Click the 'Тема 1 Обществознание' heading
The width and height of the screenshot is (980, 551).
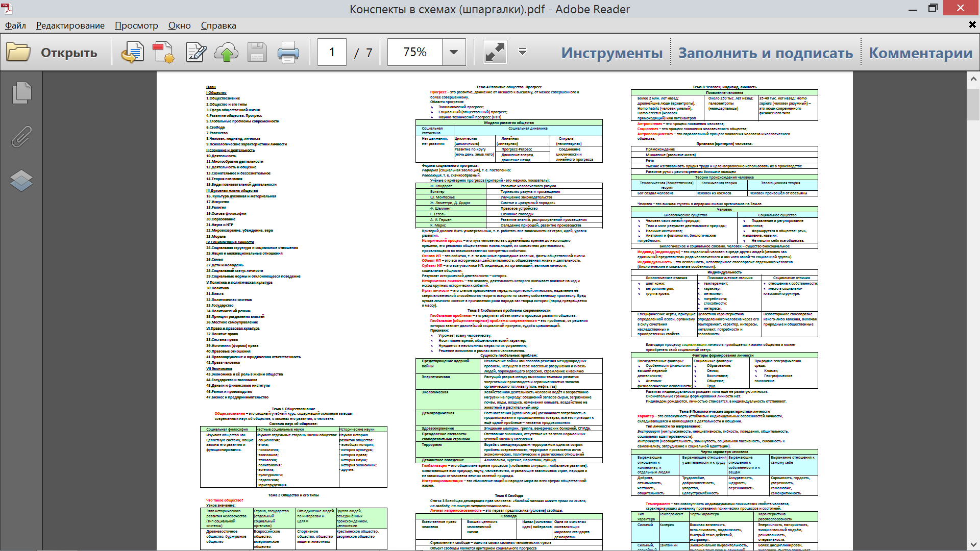click(x=293, y=409)
